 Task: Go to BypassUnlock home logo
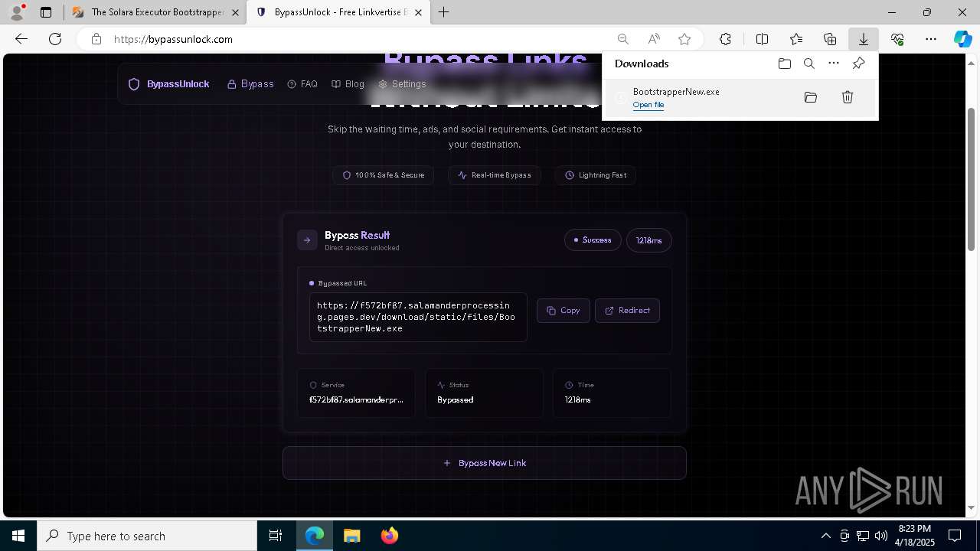point(168,84)
